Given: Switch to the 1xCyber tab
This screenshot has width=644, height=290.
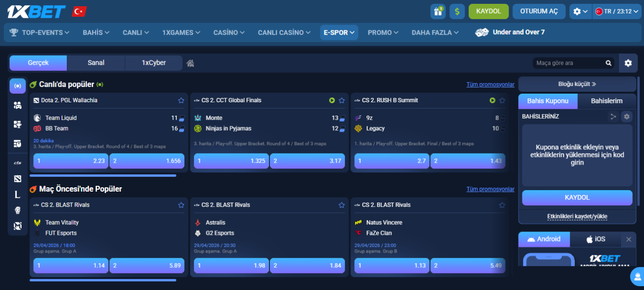Looking at the screenshot, I should click(154, 63).
